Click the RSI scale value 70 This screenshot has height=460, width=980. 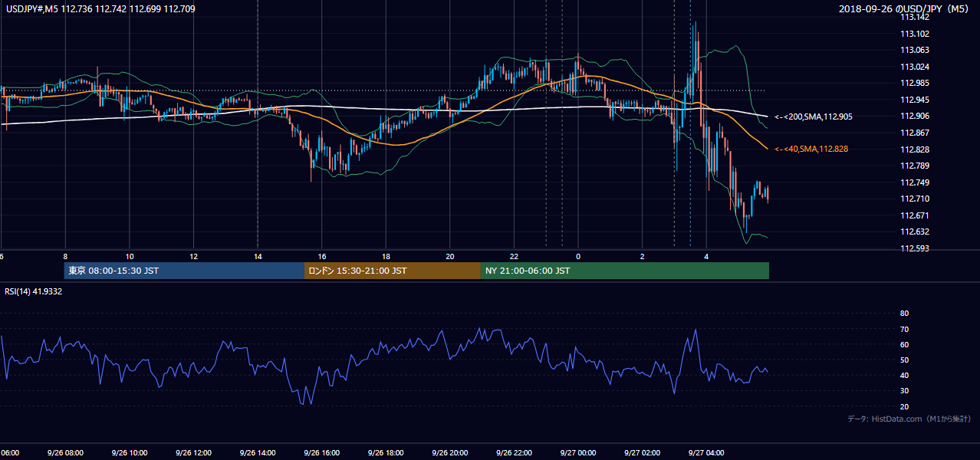pos(904,329)
